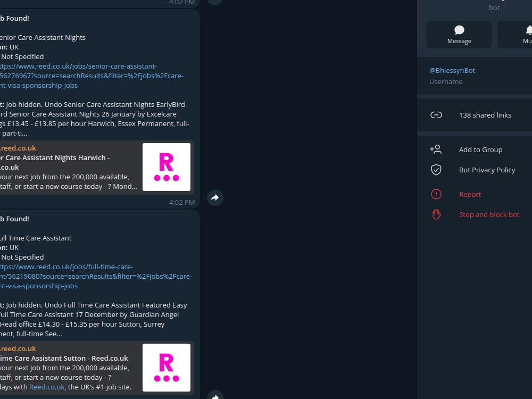The height and width of the screenshot is (399, 532).
Task: Select Stop and block bot
Action: point(475,215)
